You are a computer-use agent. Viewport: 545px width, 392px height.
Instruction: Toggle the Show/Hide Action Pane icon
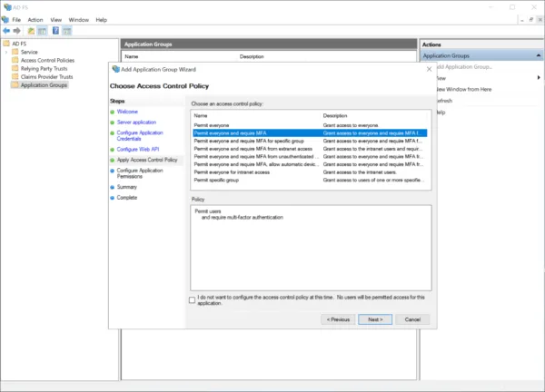(x=67, y=31)
